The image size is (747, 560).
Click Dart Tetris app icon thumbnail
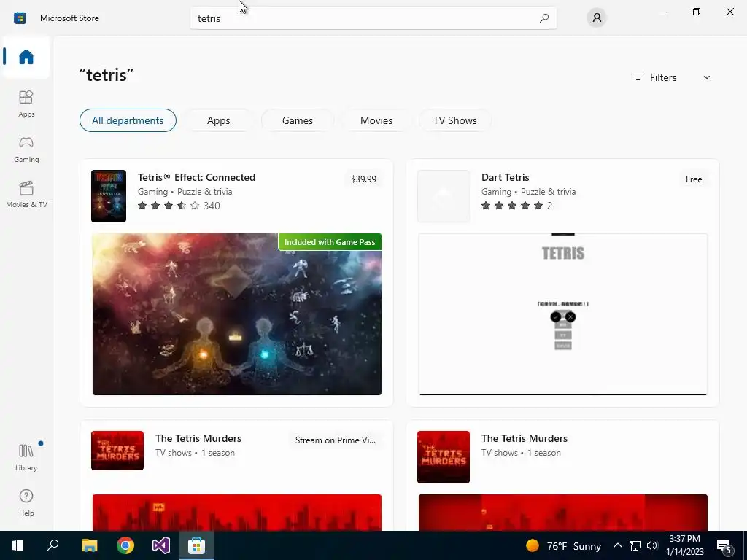444,195
